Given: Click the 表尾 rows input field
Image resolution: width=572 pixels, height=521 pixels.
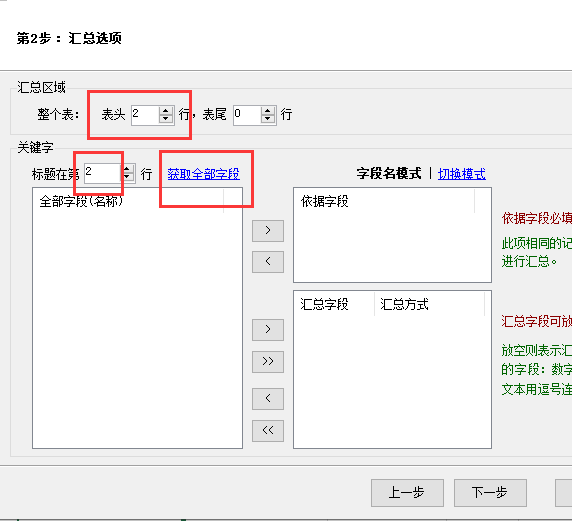Looking at the screenshot, I should tap(247, 115).
